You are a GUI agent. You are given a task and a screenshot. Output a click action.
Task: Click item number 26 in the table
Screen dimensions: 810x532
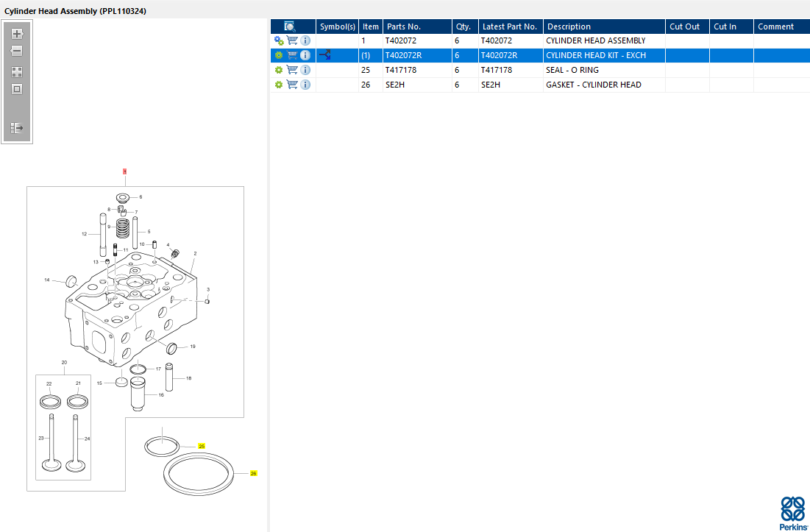[366, 85]
